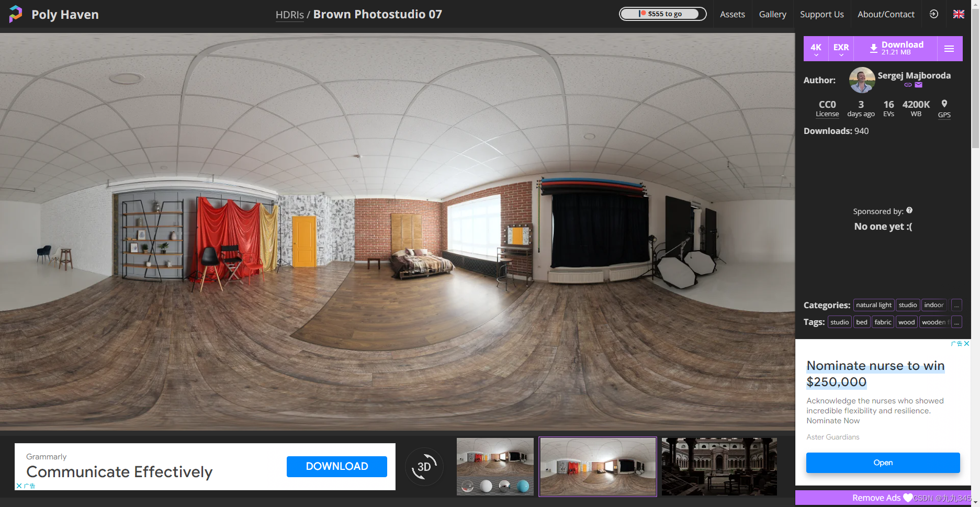Select the dark cloister HDRI thumbnail

click(x=719, y=466)
